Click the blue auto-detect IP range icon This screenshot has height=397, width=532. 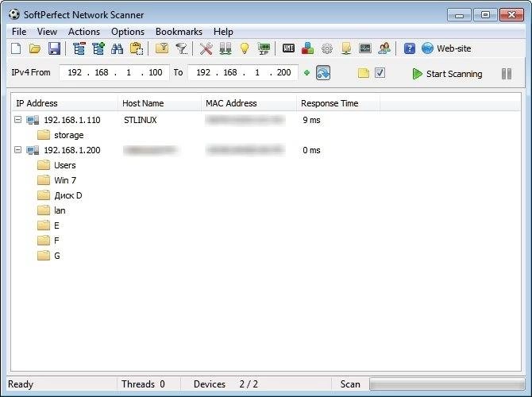[x=323, y=72]
